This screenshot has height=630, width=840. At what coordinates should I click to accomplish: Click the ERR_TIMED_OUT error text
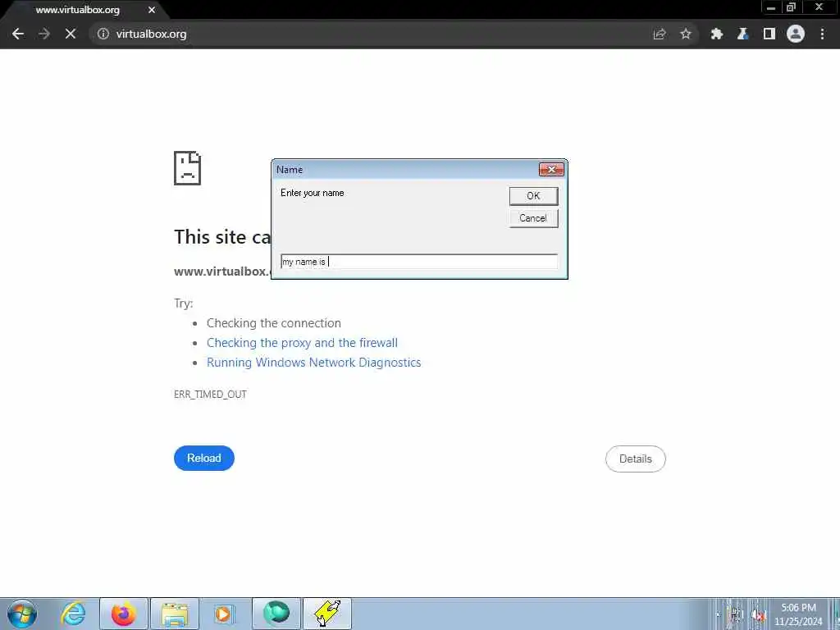pyautogui.click(x=210, y=395)
